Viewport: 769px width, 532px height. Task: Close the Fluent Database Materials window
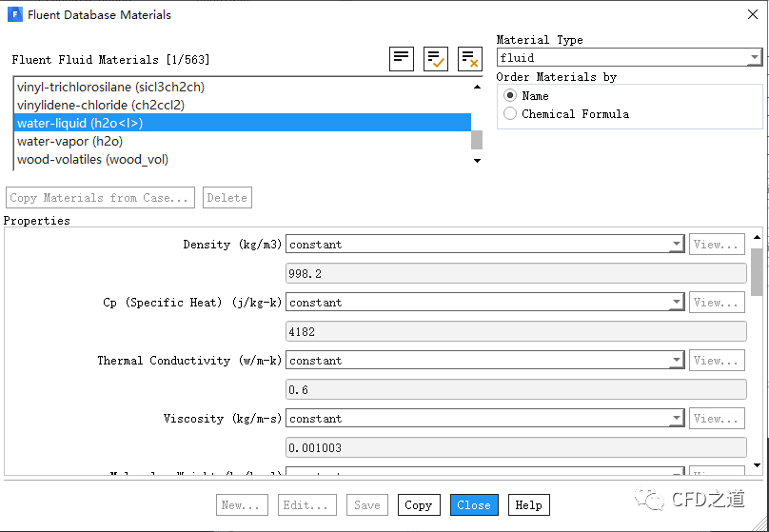745,15
